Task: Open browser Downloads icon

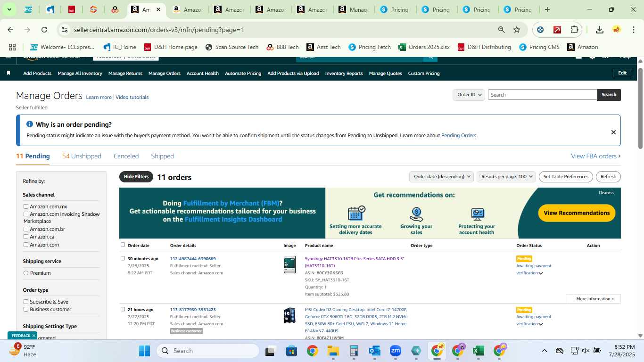Action: (600, 30)
